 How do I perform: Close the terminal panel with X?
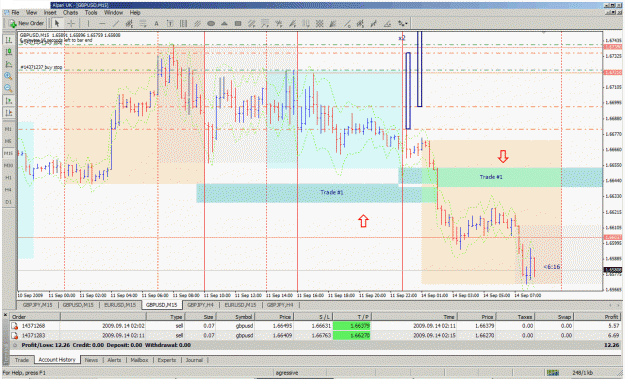click(6, 315)
